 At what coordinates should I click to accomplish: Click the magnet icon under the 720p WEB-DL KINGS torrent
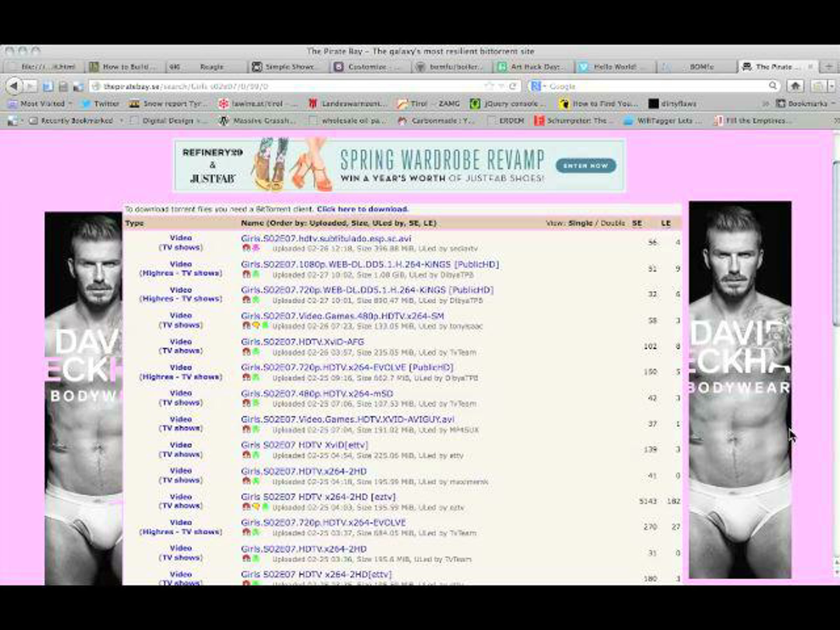246,300
